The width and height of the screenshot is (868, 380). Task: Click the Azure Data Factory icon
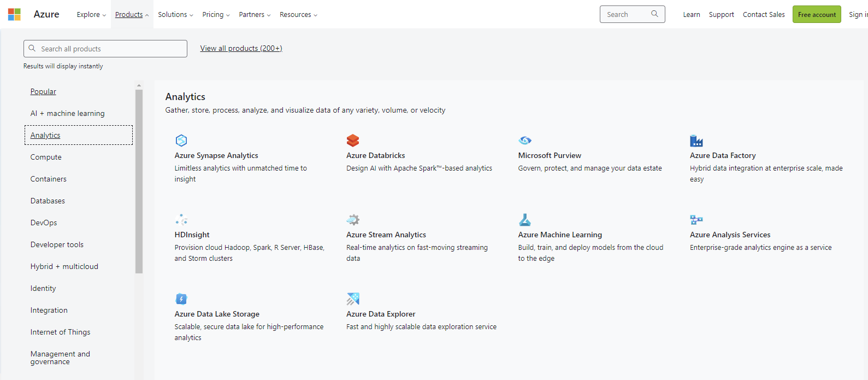click(696, 141)
